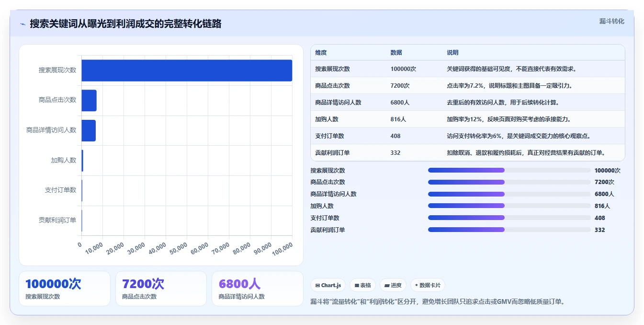Click the 10,000 tick on the chart axis
The height and width of the screenshot is (325, 644).
(x=94, y=248)
